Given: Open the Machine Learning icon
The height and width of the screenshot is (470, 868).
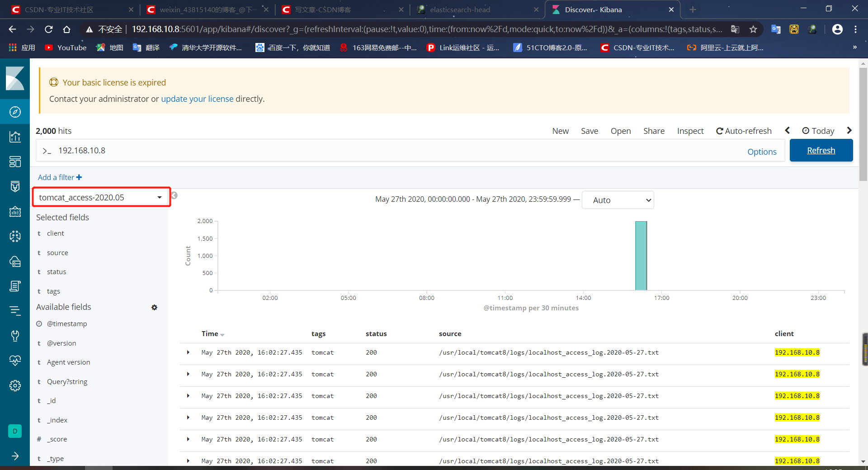Looking at the screenshot, I should click(15, 236).
